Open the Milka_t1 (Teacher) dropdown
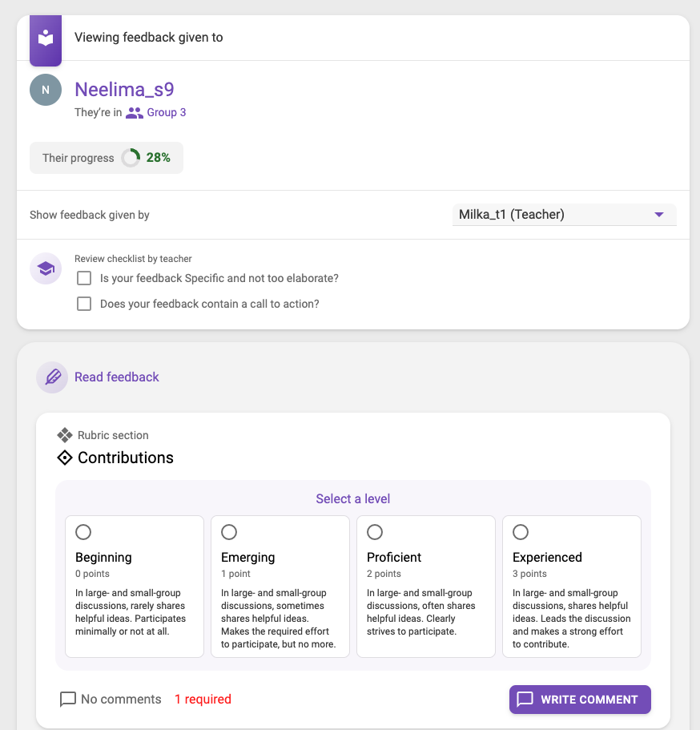The image size is (700, 730). (x=565, y=215)
